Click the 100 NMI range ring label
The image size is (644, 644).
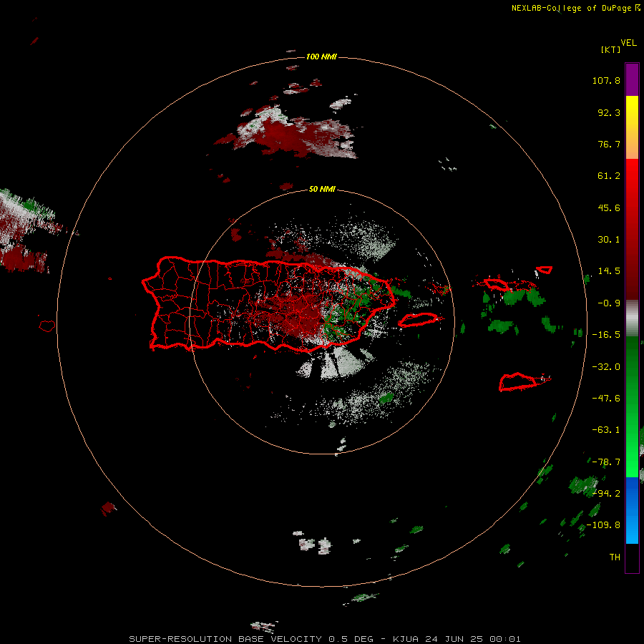(321, 57)
